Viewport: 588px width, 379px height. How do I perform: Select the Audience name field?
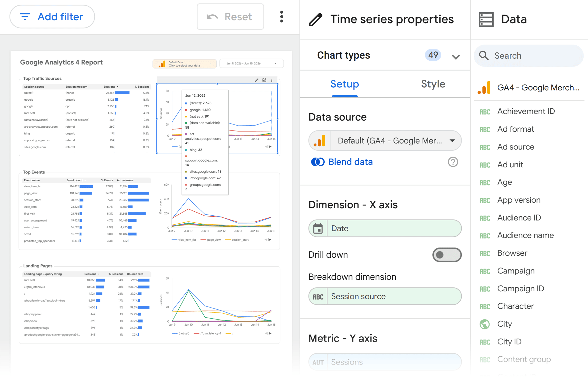click(525, 236)
